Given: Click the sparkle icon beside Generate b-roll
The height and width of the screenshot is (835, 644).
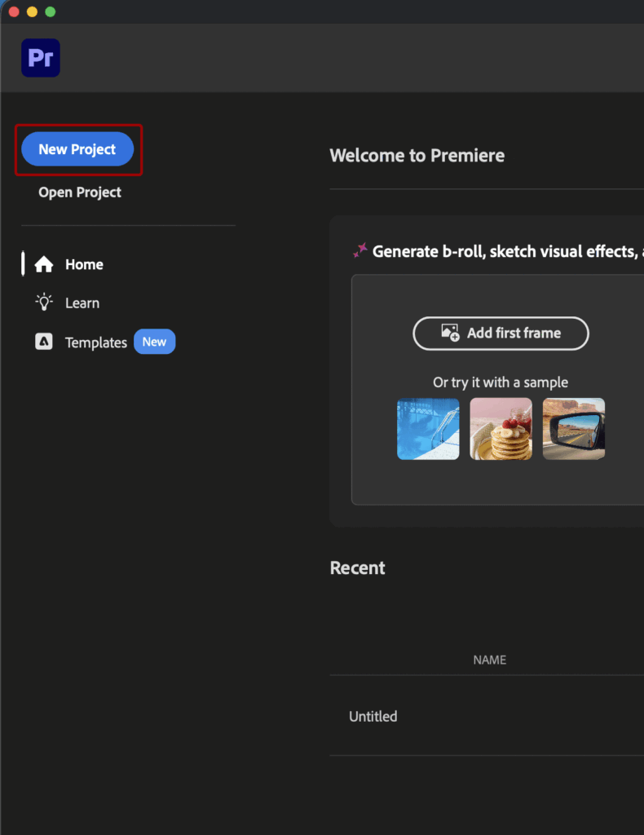Looking at the screenshot, I should coord(360,250).
